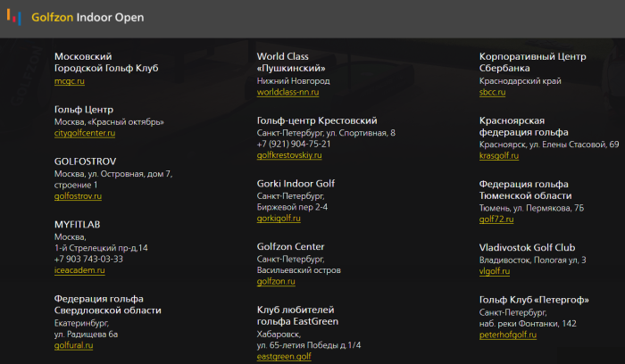This screenshot has height=364, width=625.
Task: Select Vladivostok Golf Club heading
Action: 527,248
